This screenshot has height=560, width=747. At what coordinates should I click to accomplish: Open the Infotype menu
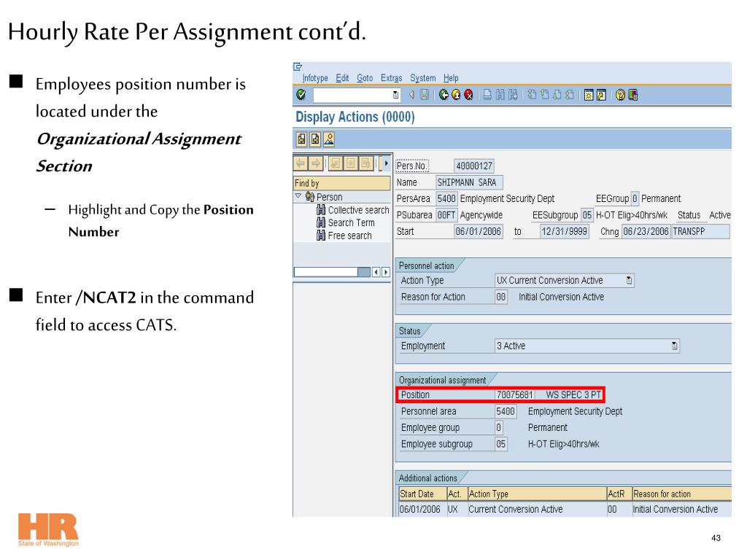[x=315, y=78]
